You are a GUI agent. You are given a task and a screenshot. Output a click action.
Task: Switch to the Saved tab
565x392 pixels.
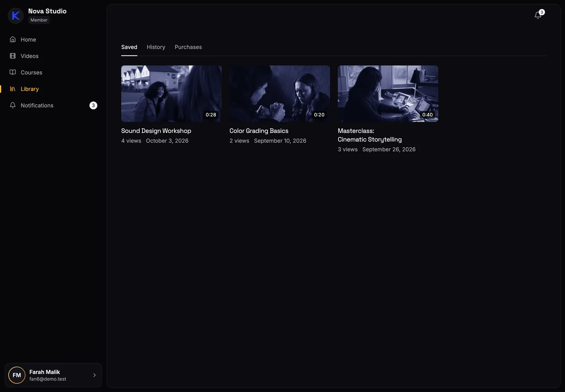pyautogui.click(x=129, y=47)
